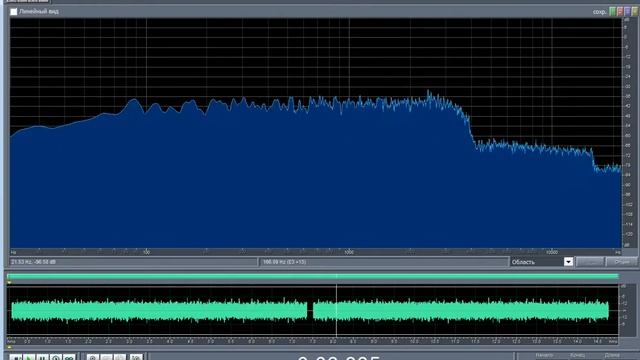Click the time ruler below the waveform
The width and height of the screenshot is (640, 360).
pyautogui.click(x=313, y=341)
